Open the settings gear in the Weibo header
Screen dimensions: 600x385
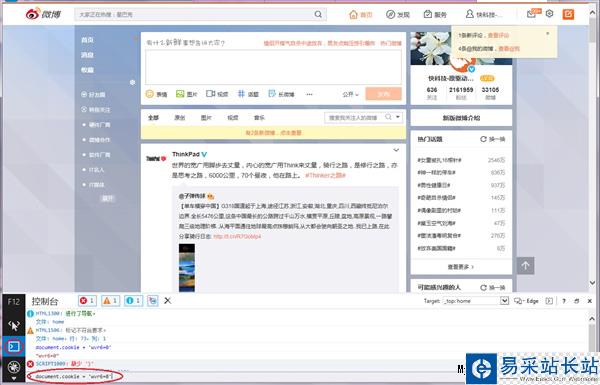549,14
